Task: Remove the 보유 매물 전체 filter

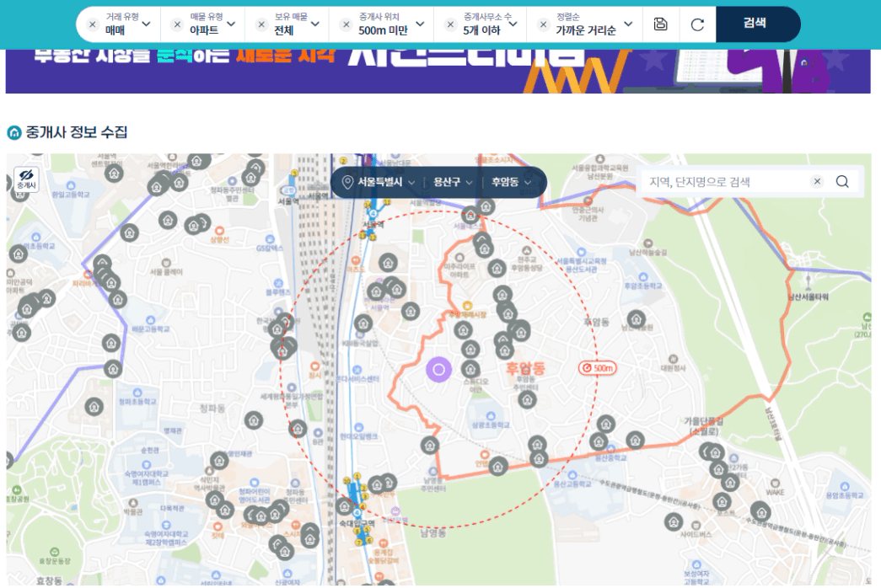Action: pos(261,24)
